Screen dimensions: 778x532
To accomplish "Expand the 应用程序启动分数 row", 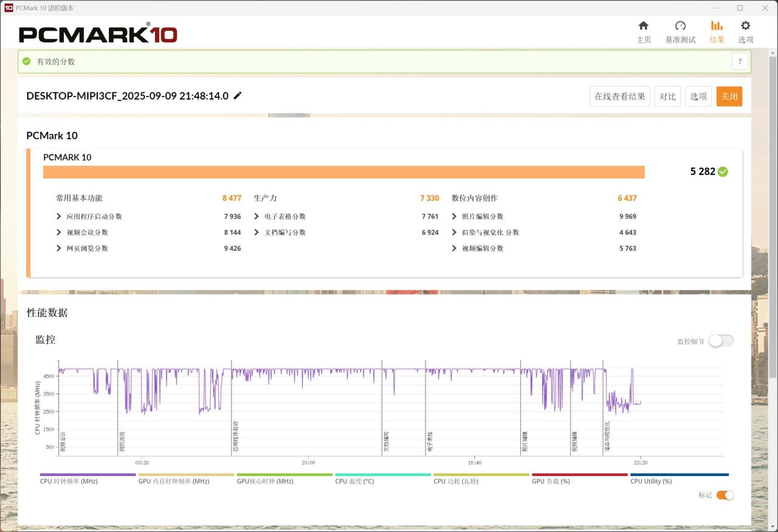I will click(59, 216).
